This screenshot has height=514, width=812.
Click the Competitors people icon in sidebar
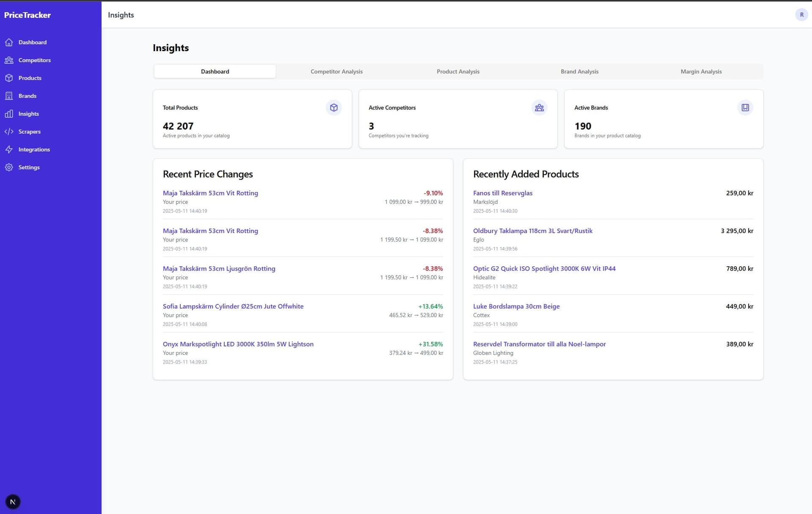[x=9, y=60]
